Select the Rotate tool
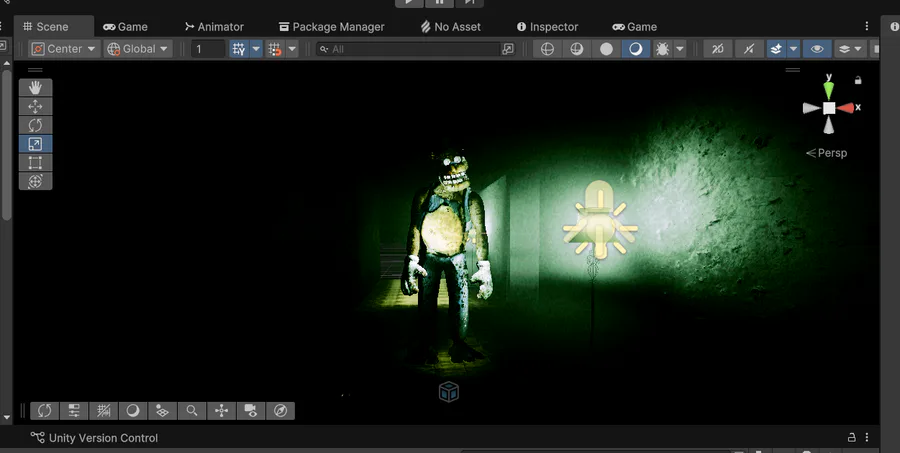 click(x=35, y=125)
